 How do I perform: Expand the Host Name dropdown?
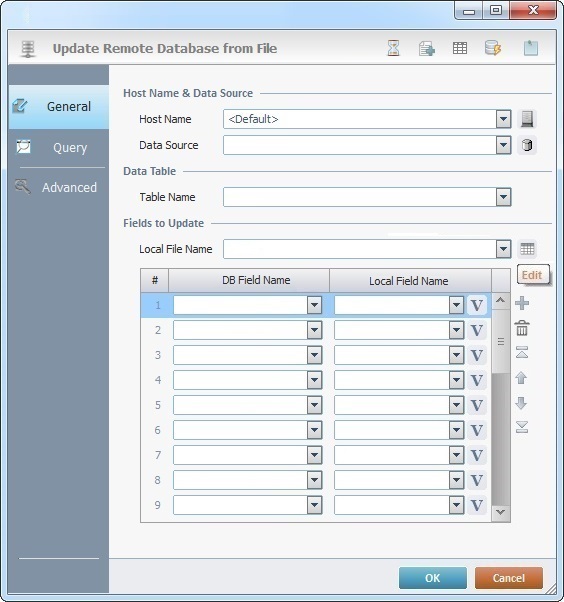503,119
